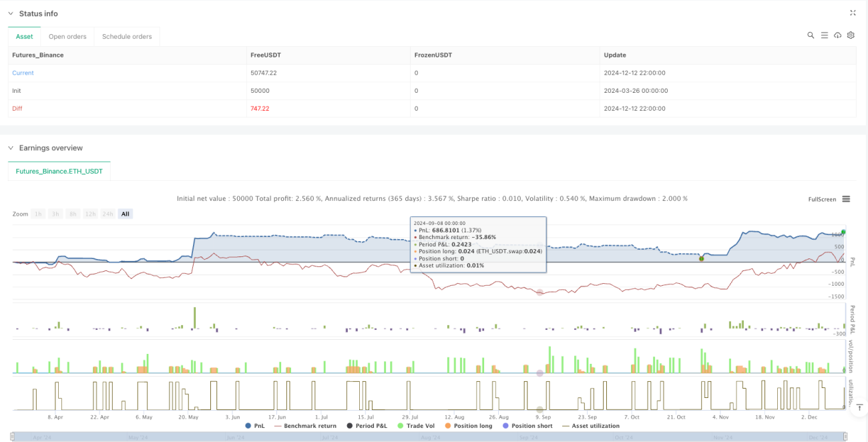Screen dimensions: 868x442
Task: Select the 1h zoom button
Action: pyautogui.click(x=39, y=214)
